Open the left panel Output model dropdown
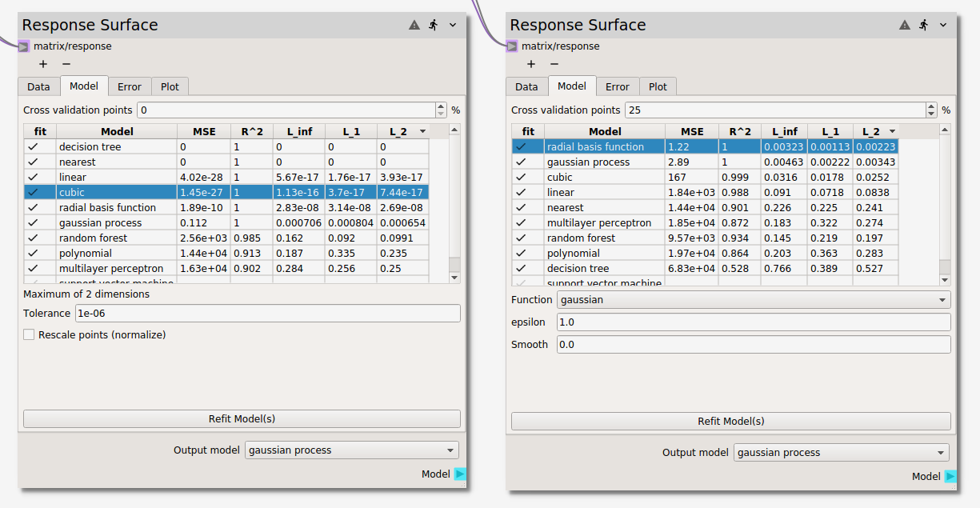Viewport: 980px width, 508px height. coord(352,450)
